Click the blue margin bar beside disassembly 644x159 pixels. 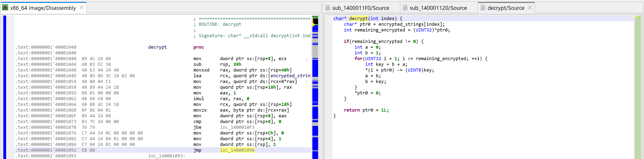point(5,87)
